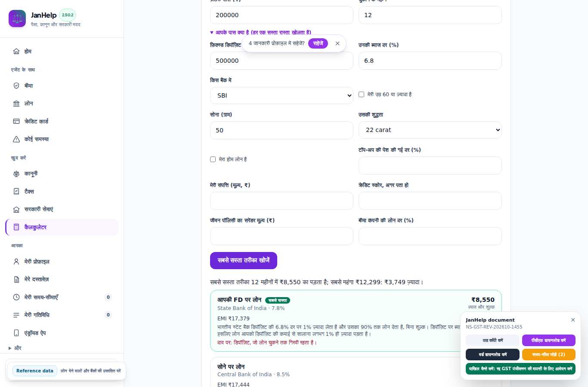Open होम via its house icon
The height and width of the screenshot is (387, 588).
click(x=16, y=51)
